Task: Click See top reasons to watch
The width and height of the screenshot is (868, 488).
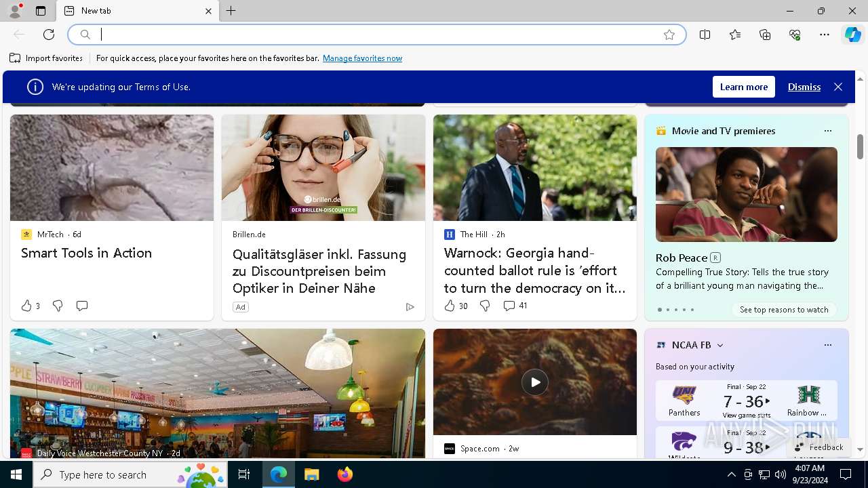Action: tap(784, 310)
